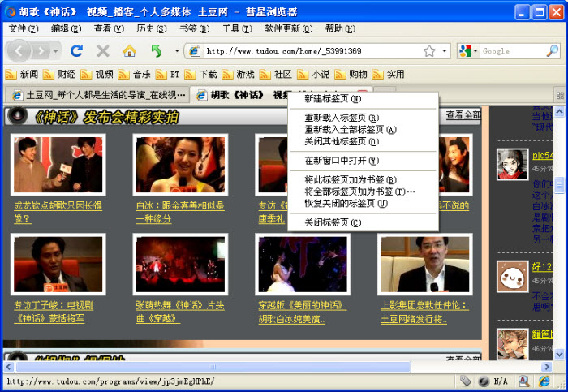Image resolution: width=568 pixels, height=392 pixels.
Task: Open the 文件 menu
Action: [x=24, y=28]
